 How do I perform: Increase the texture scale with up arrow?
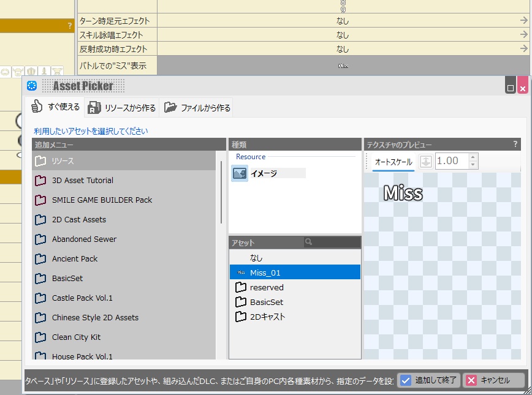point(473,157)
